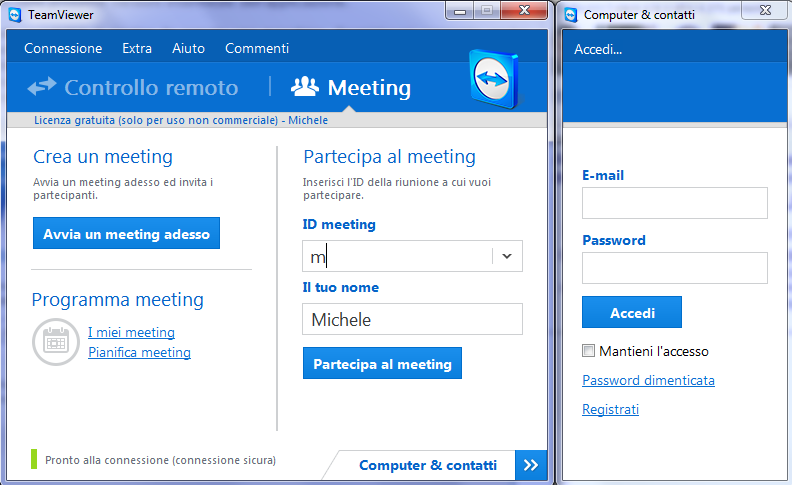Click the TeamViewer logo icon in the header
The height and width of the screenshot is (485, 792).
point(495,79)
